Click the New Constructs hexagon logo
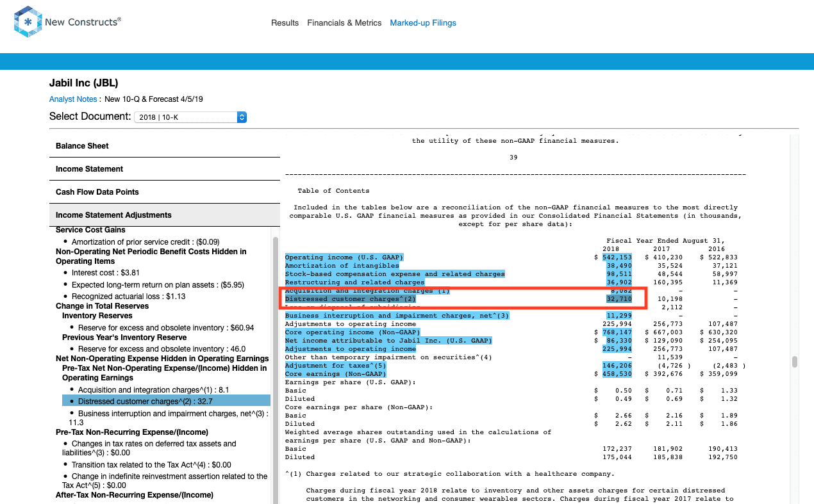This screenshot has width=814, height=504. (x=27, y=22)
